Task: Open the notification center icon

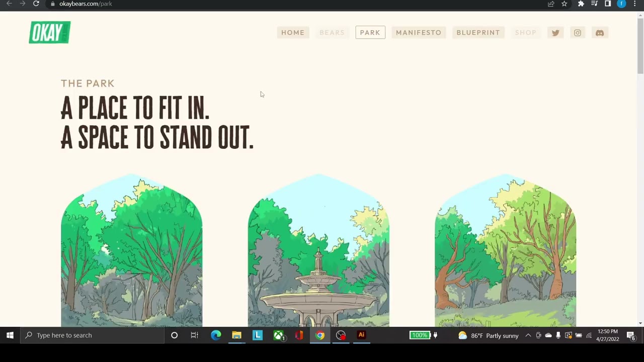Action: pyautogui.click(x=631, y=335)
